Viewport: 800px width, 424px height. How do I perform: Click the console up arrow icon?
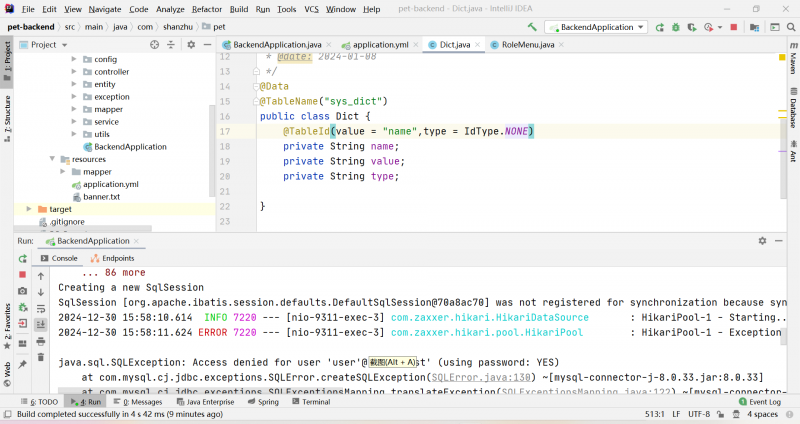pyautogui.click(x=41, y=276)
